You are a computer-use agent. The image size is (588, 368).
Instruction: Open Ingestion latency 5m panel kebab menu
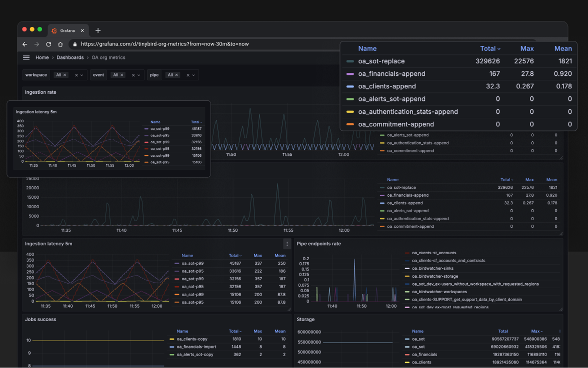point(286,244)
